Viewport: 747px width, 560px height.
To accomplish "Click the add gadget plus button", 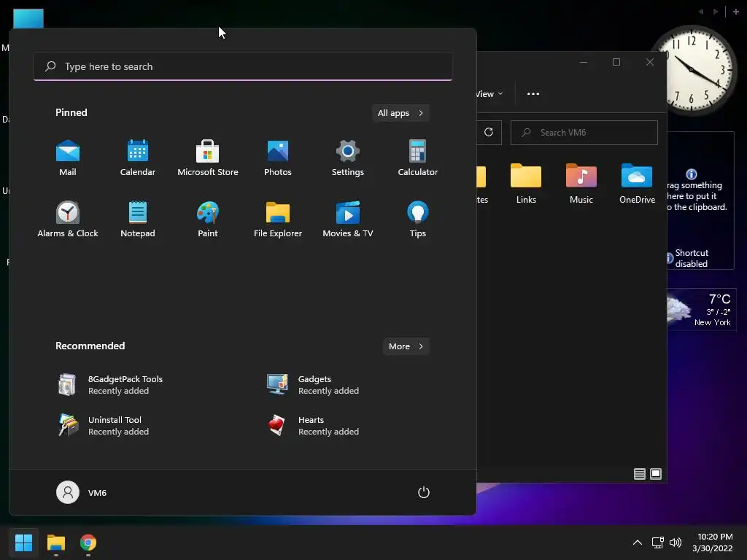I will point(735,12).
